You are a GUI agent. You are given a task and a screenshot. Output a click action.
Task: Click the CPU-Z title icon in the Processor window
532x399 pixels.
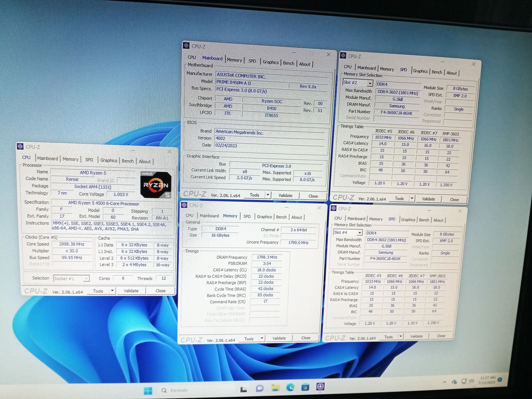coord(20,146)
